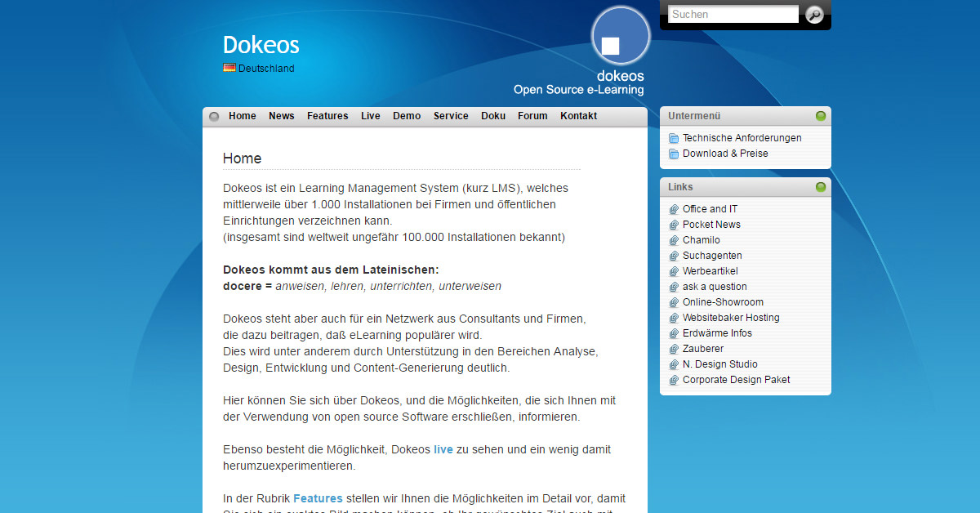This screenshot has width=980, height=513.
Task: Open the Kontakt menu item
Action: (x=578, y=116)
